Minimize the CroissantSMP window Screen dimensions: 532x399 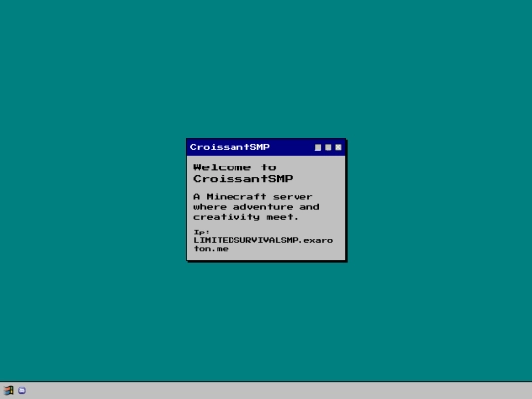[x=318, y=147]
